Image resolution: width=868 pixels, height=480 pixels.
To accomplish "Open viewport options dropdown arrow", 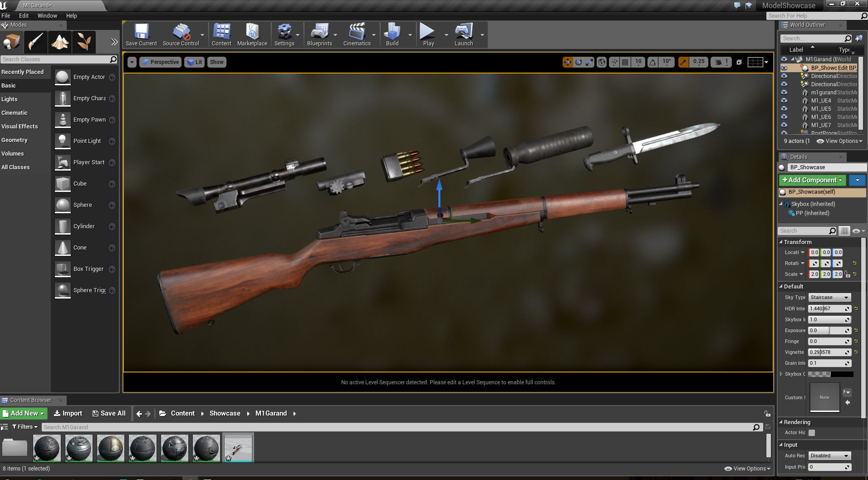I will pos(132,62).
